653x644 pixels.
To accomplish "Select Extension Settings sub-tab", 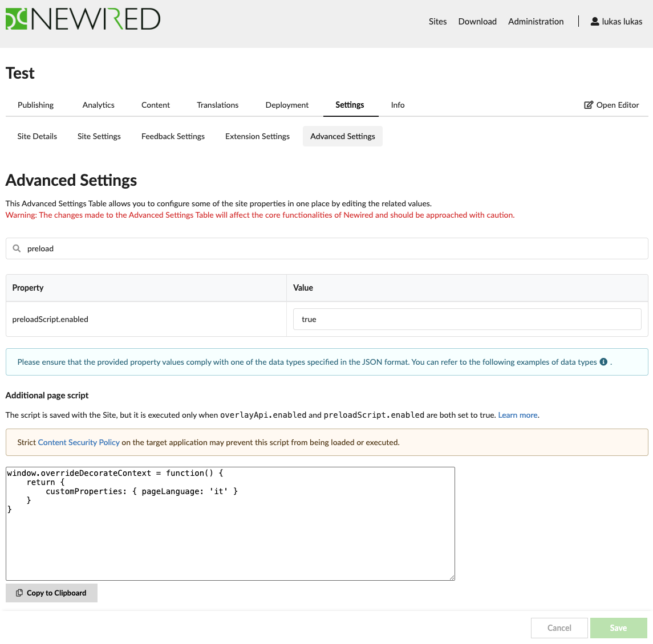I will pyautogui.click(x=257, y=136).
